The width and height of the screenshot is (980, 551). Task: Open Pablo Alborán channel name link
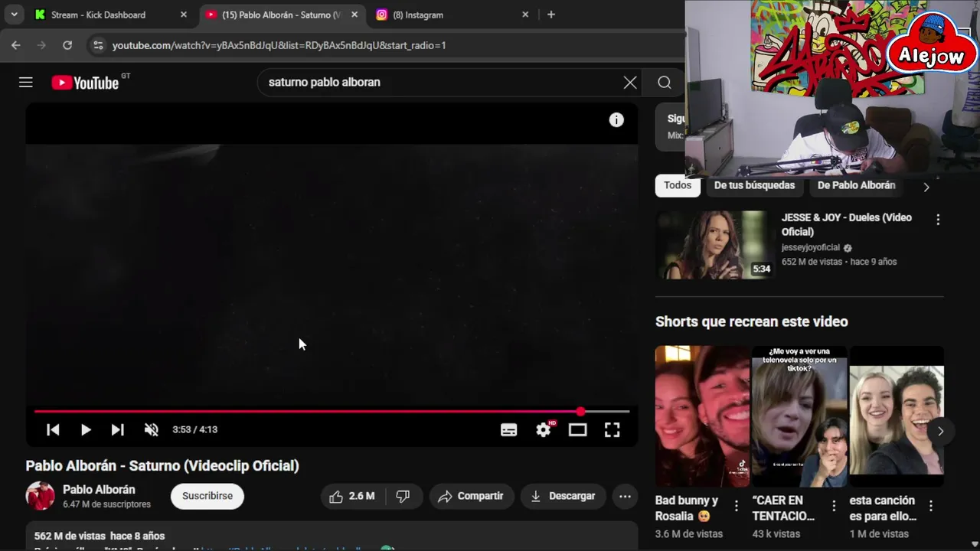[99, 490]
